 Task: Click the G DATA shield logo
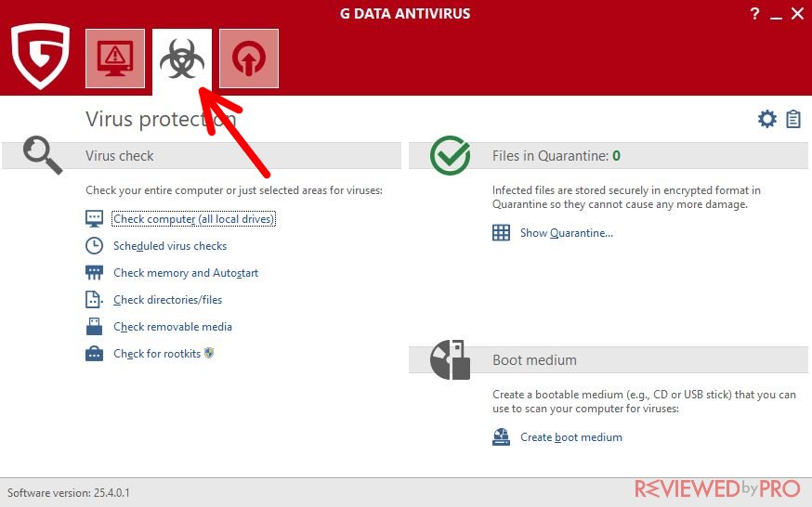40,57
